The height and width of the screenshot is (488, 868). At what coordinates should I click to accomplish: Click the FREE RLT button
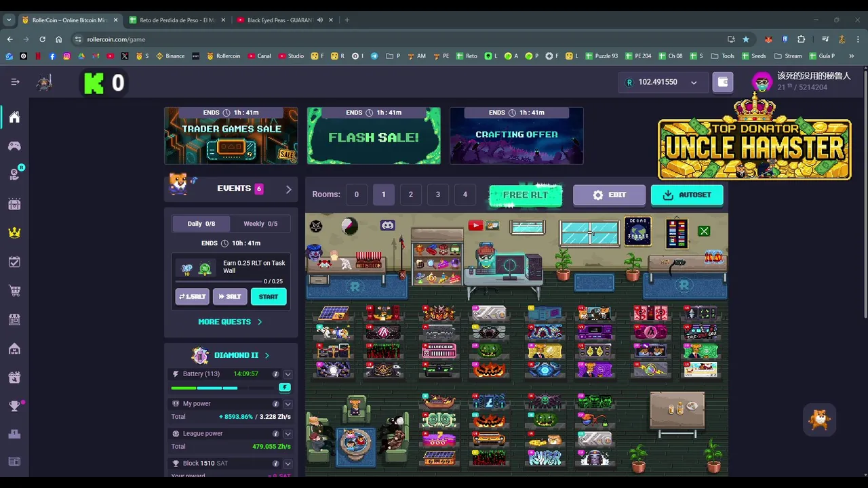coord(526,195)
